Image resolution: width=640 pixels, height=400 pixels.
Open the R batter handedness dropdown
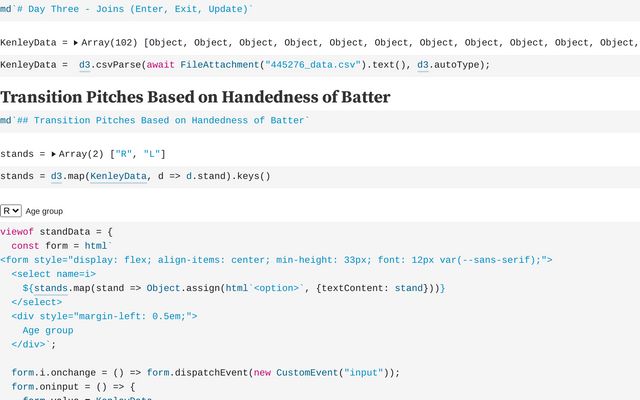(11, 211)
